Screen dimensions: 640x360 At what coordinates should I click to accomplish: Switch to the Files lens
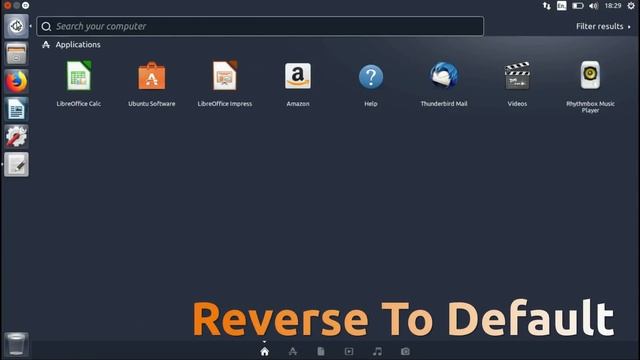point(321,351)
